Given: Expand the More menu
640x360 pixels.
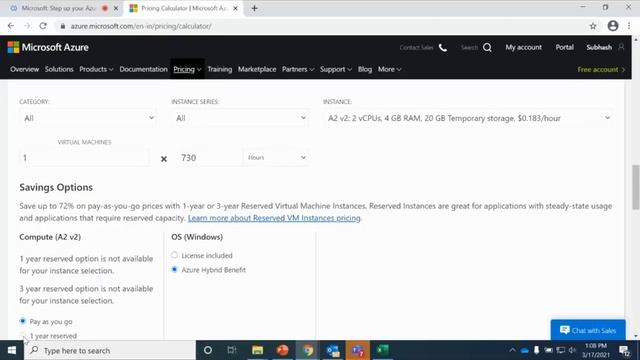Looking at the screenshot, I should tap(389, 69).
